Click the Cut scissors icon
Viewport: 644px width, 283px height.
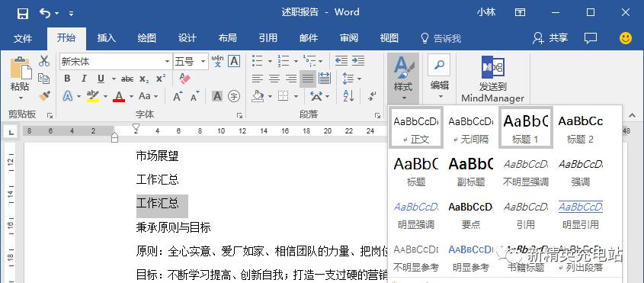44,61
